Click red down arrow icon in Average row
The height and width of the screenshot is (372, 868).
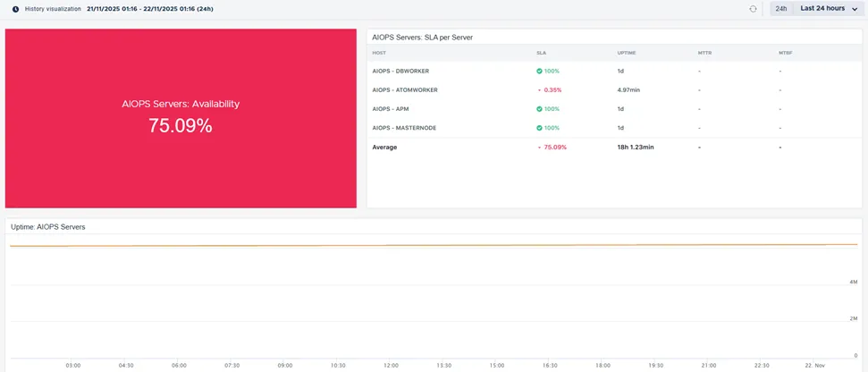(x=539, y=148)
